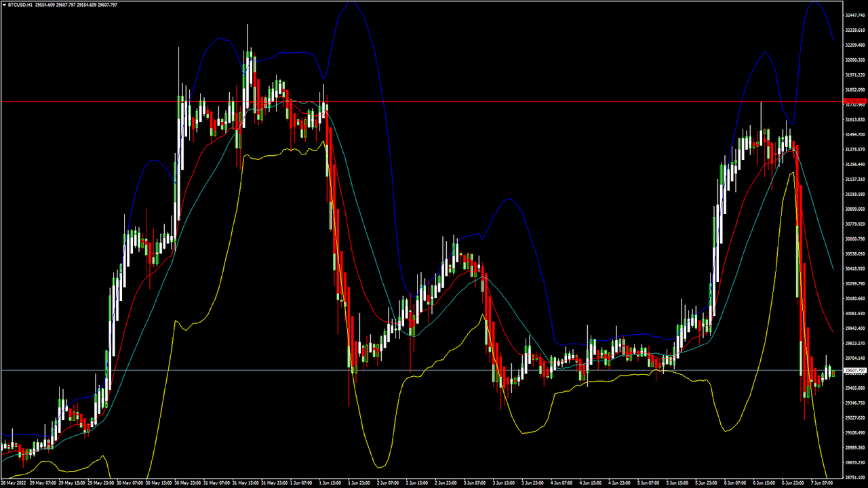Click the 30061.790 price axis label
The height and width of the screenshot is (488, 868).
point(854,313)
